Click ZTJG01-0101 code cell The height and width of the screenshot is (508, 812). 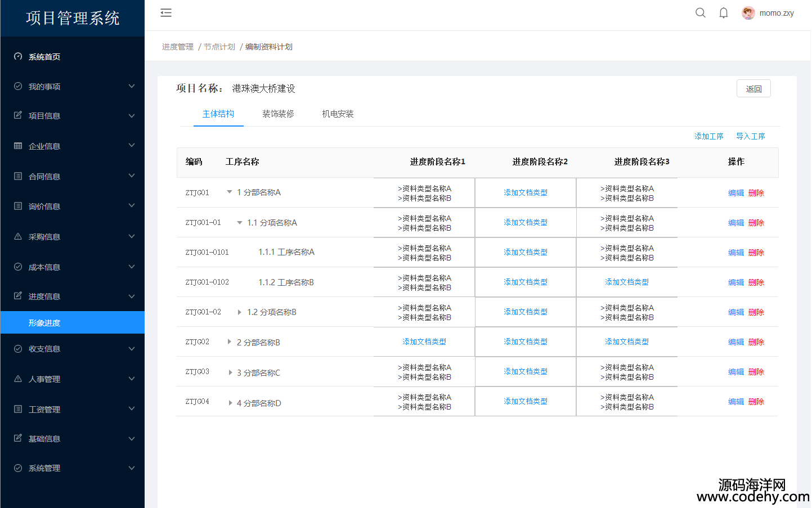[207, 252]
